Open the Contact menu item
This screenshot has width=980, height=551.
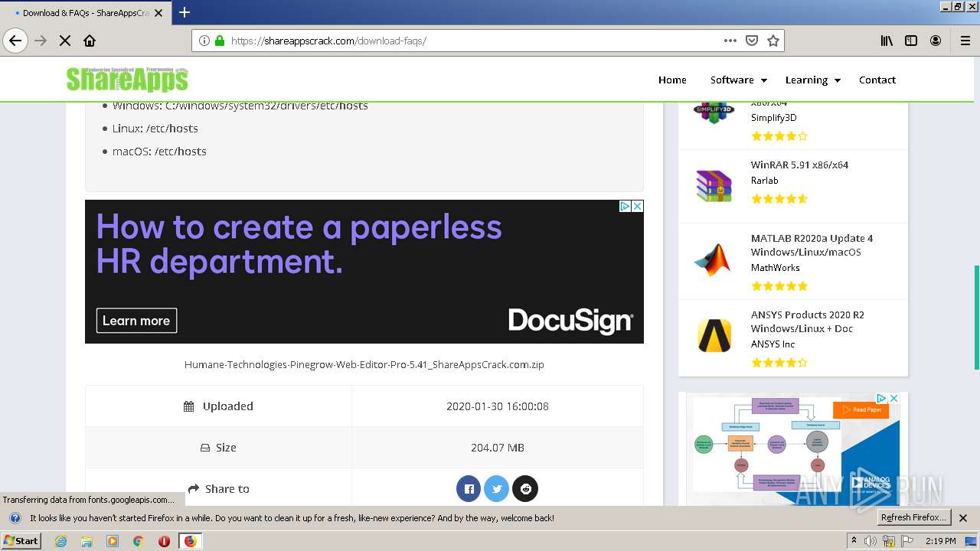(x=877, y=80)
